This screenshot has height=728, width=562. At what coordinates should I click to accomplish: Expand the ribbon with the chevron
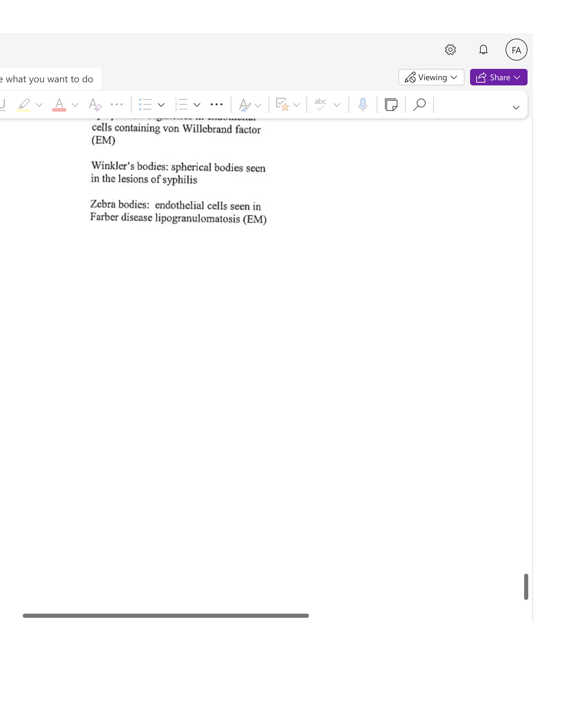coord(516,108)
